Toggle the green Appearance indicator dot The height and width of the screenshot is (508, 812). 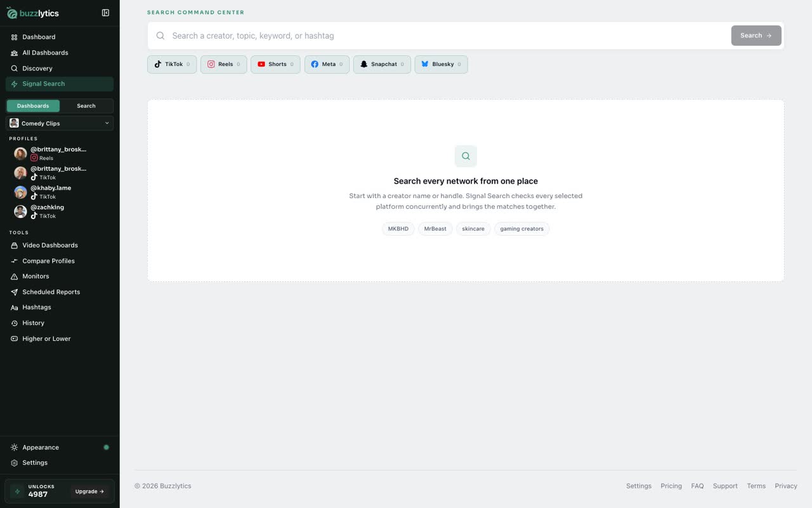pos(106,448)
